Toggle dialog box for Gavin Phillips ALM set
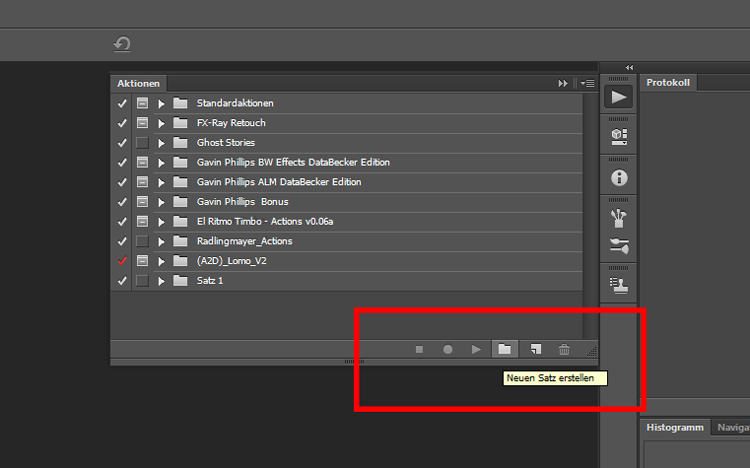Image resolution: width=750 pixels, height=468 pixels. pyautogui.click(x=142, y=182)
